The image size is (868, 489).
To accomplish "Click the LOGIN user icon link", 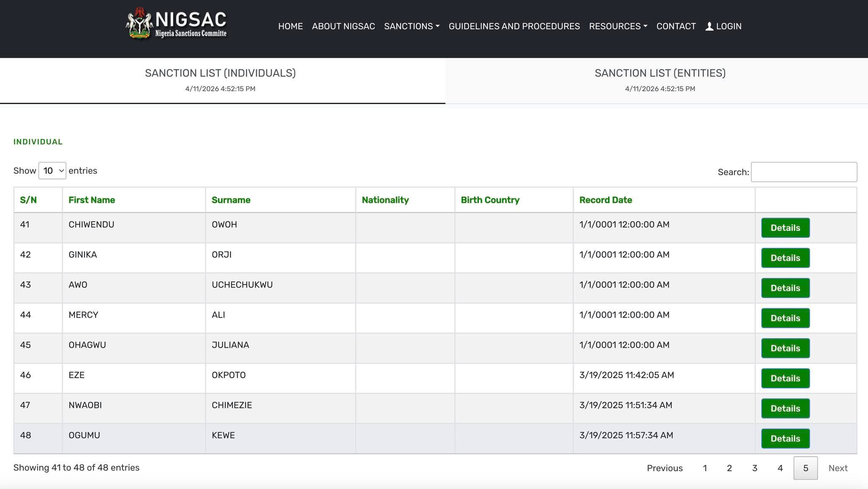I will [x=723, y=26].
